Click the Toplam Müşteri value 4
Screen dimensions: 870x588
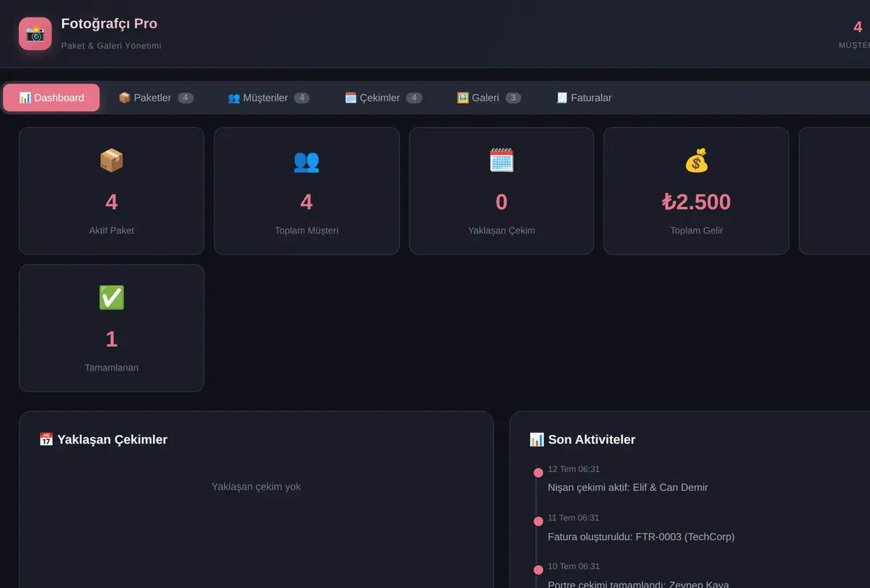tap(307, 202)
